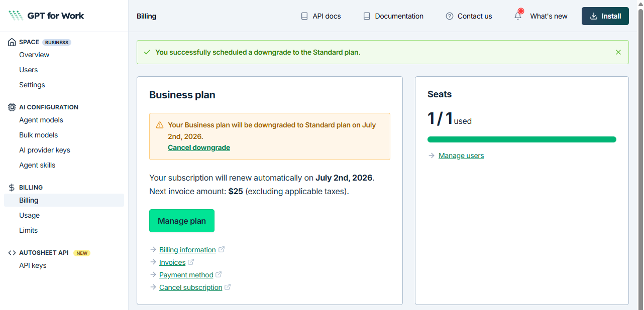Click the green seats usage progress bar
Screen dimensions: 644x310
[x=522, y=139]
